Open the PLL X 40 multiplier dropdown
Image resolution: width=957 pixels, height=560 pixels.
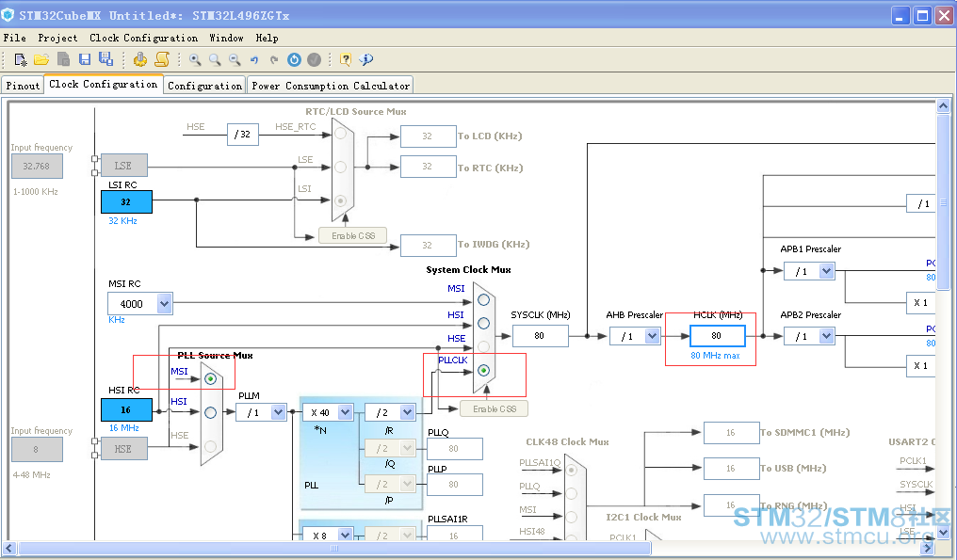pos(345,412)
